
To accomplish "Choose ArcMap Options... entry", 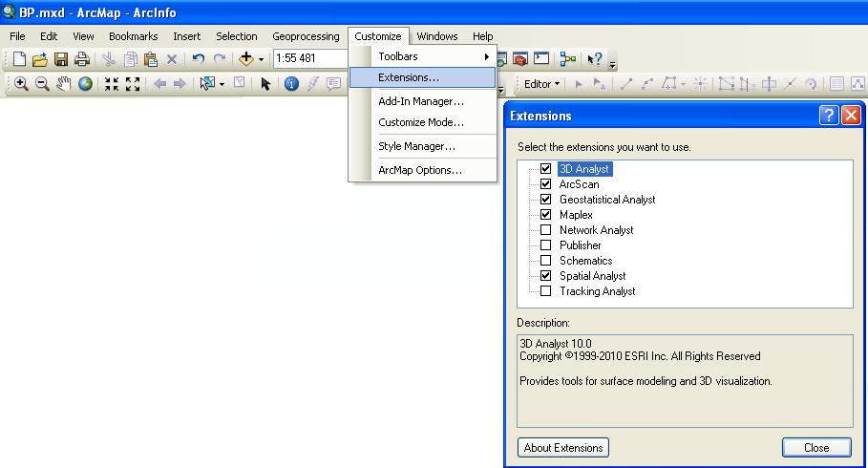I will click(422, 170).
